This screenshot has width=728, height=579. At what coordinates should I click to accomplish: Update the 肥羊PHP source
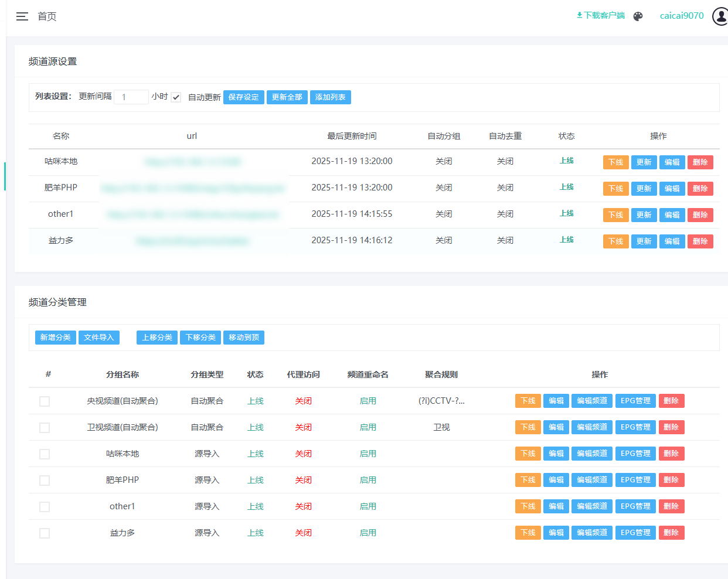[644, 189]
